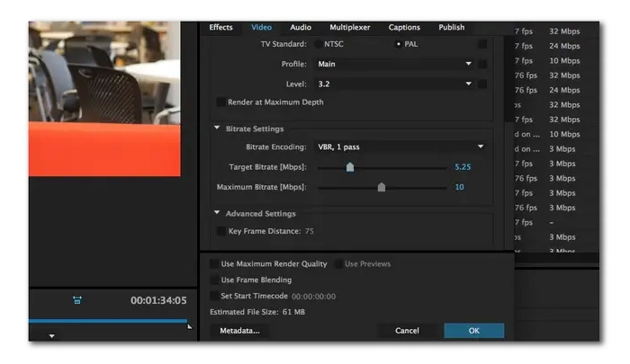Click the out-point marker ending the blue timeline bar
Viewport: 630px width, 364px height.
[189, 325]
